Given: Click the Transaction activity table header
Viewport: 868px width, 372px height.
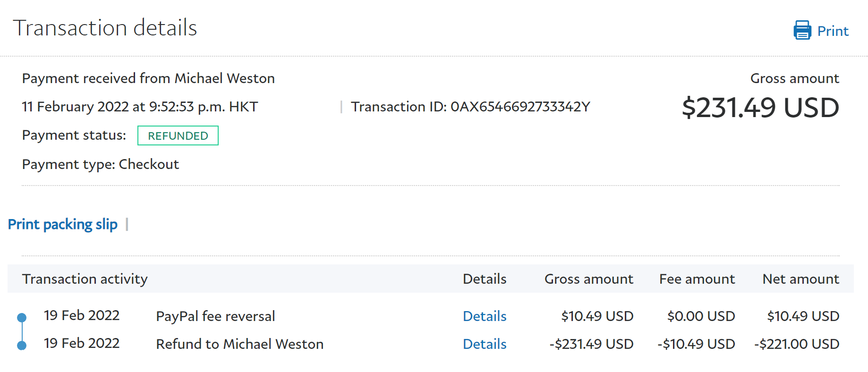Looking at the screenshot, I should (85, 279).
